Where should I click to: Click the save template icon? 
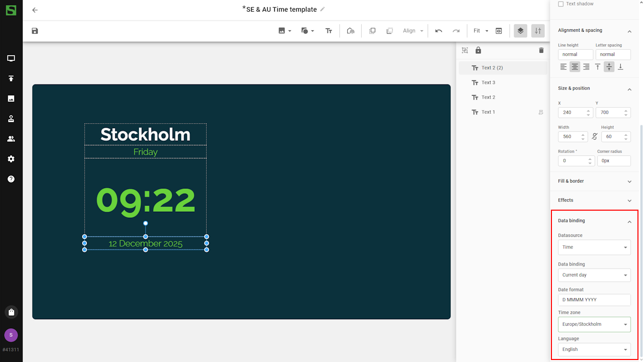click(35, 31)
